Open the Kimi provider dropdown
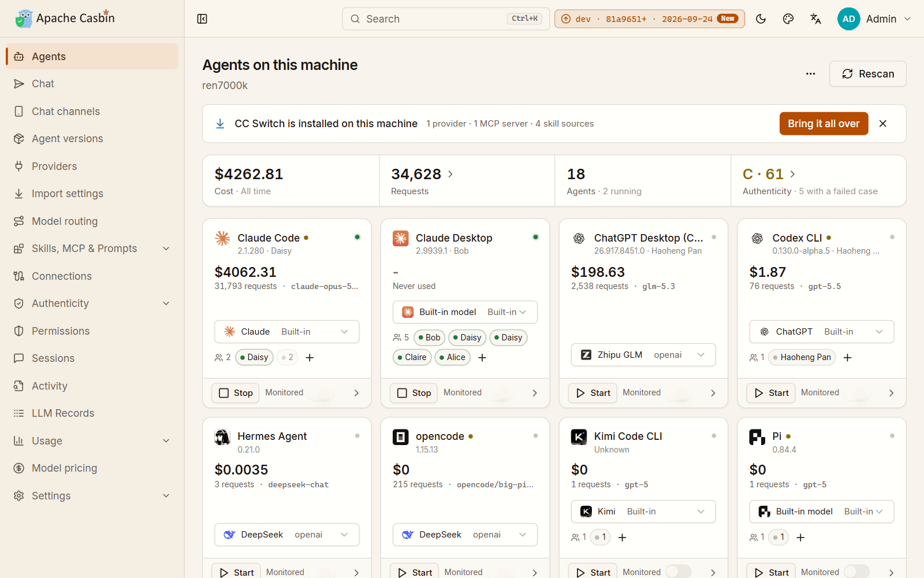This screenshot has height=578, width=924. (x=643, y=512)
